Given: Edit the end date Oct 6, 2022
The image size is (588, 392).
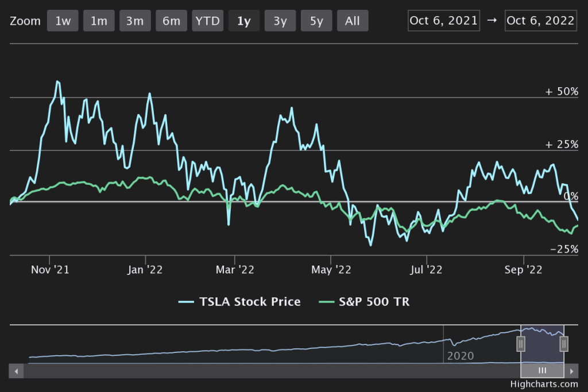Looking at the screenshot, I should tap(541, 21).
